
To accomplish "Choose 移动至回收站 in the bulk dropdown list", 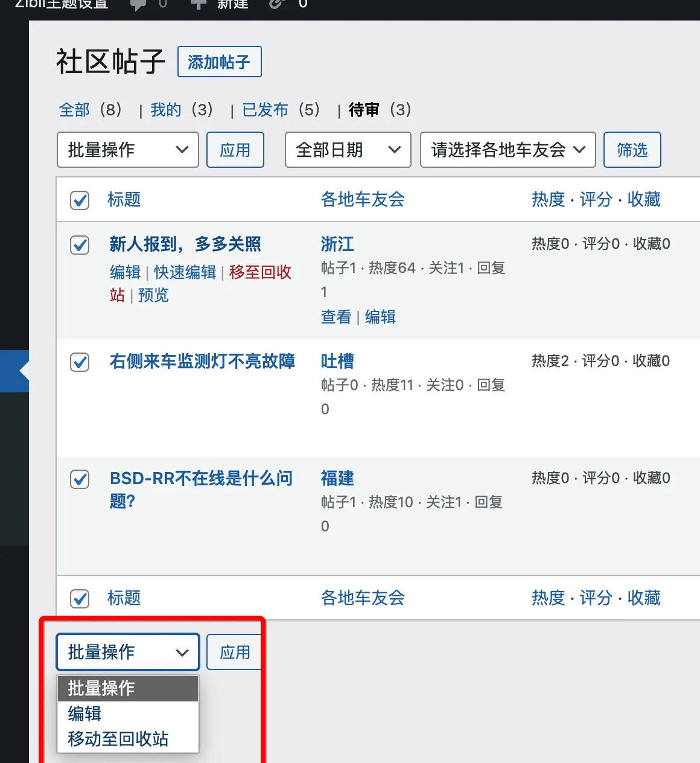I will (x=128, y=739).
